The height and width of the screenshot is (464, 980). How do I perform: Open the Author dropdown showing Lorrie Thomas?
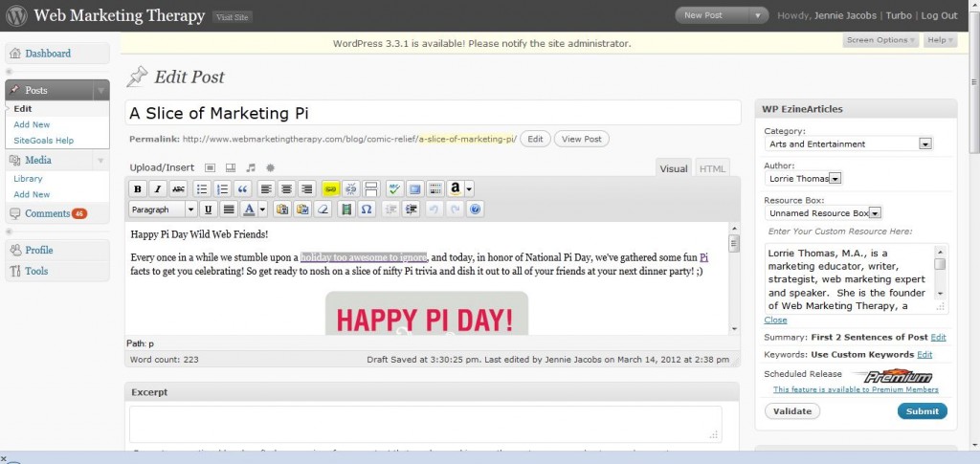pos(803,179)
